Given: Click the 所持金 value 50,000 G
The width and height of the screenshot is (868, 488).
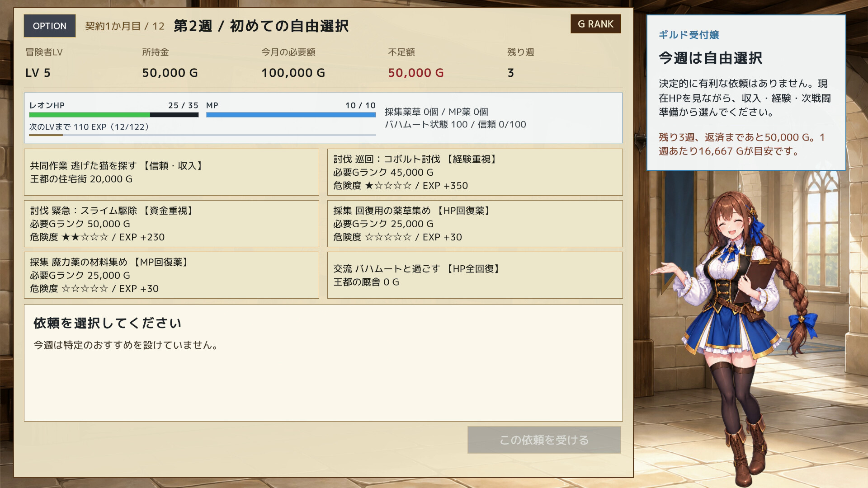Looking at the screenshot, I should tap(170, 73).
